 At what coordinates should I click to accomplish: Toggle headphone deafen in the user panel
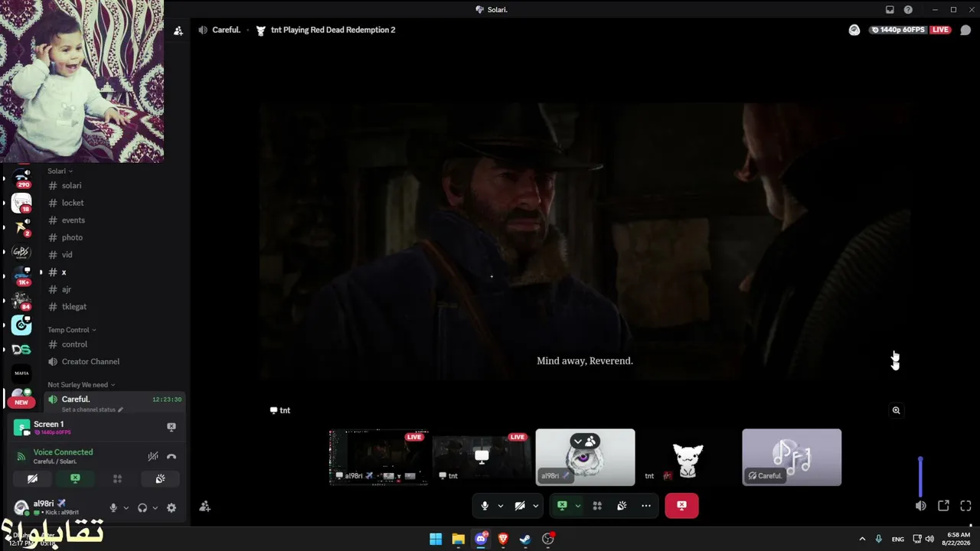(x=142, y=507)
